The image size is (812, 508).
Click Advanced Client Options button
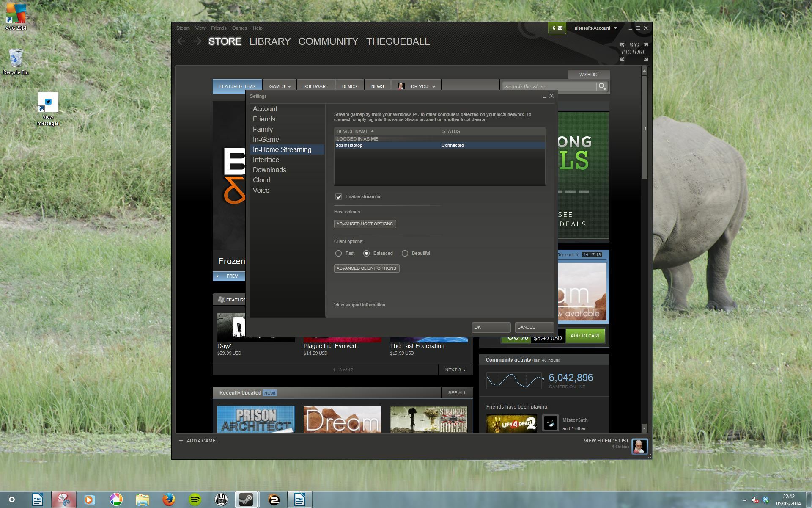point(367,268)
